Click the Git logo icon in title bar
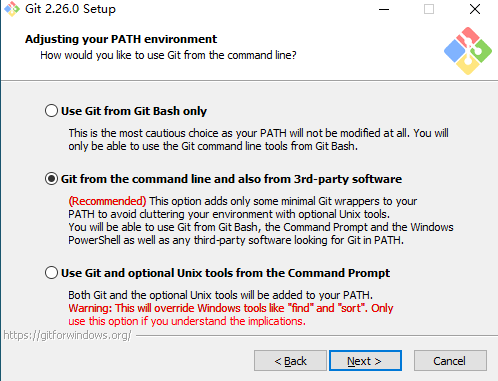498x381 pixels. (12, 9)
